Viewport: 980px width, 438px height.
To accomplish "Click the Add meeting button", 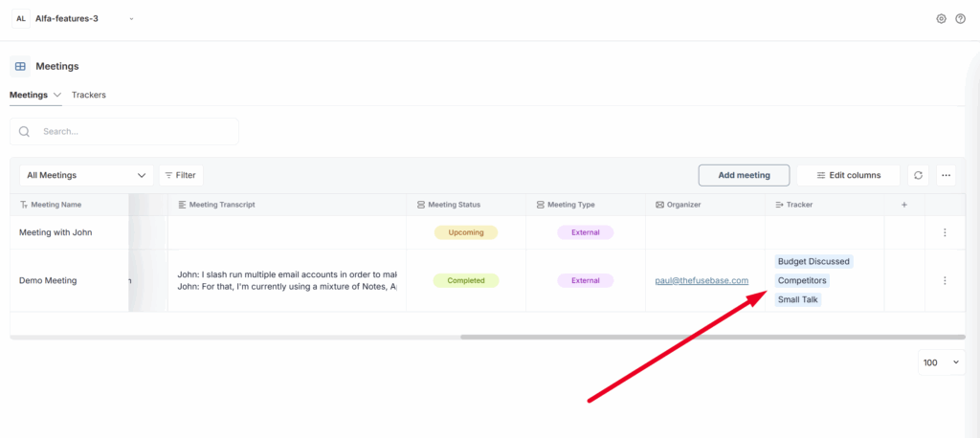I will pyautogui.click(x=744, y=175).
